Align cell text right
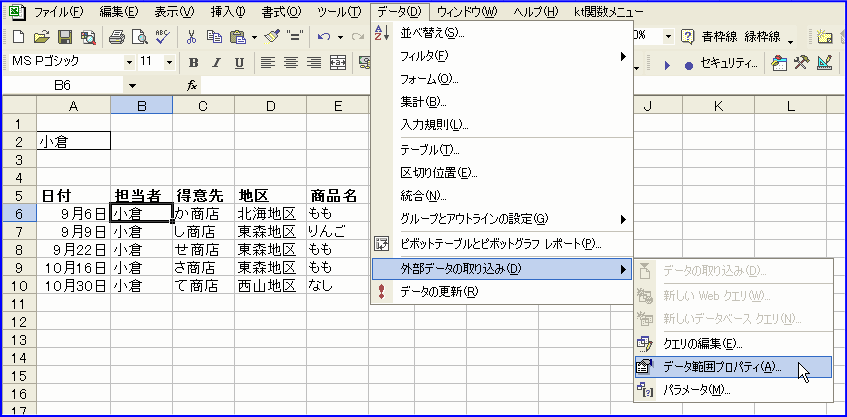 point(314,63)
